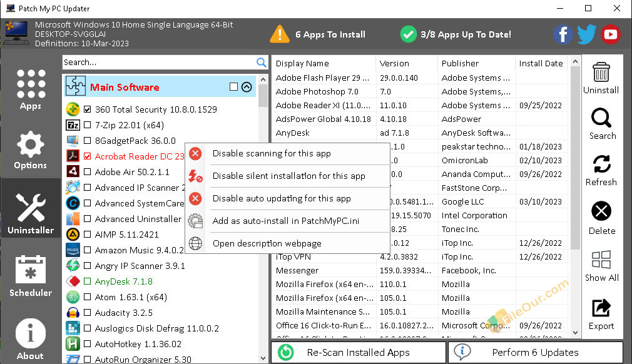Select the Messenger installed app row
Screen dimensions: 632x364
(x=420, y=271)
